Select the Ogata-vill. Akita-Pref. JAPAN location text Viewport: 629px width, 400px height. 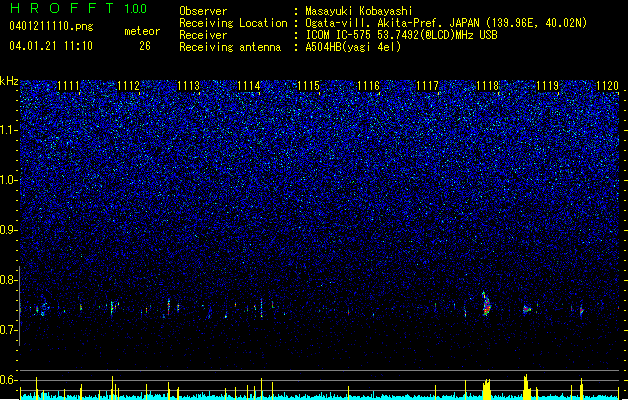[x=446, y=23]
